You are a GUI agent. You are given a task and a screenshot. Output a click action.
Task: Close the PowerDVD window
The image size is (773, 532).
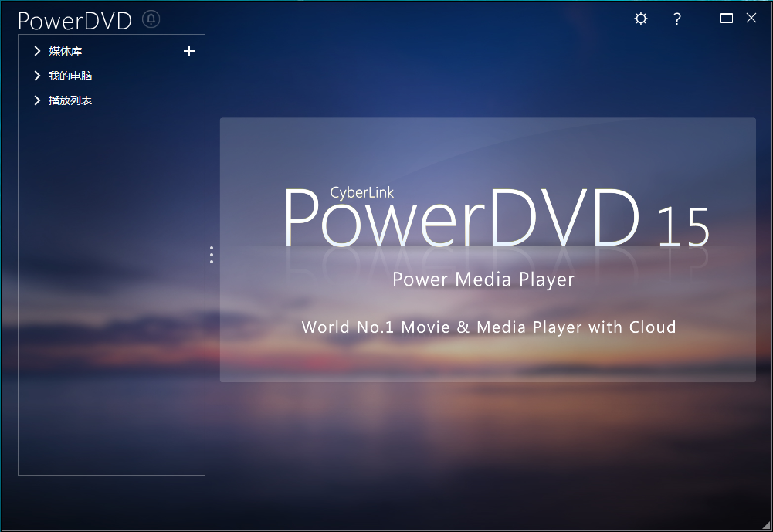point(751,19)
